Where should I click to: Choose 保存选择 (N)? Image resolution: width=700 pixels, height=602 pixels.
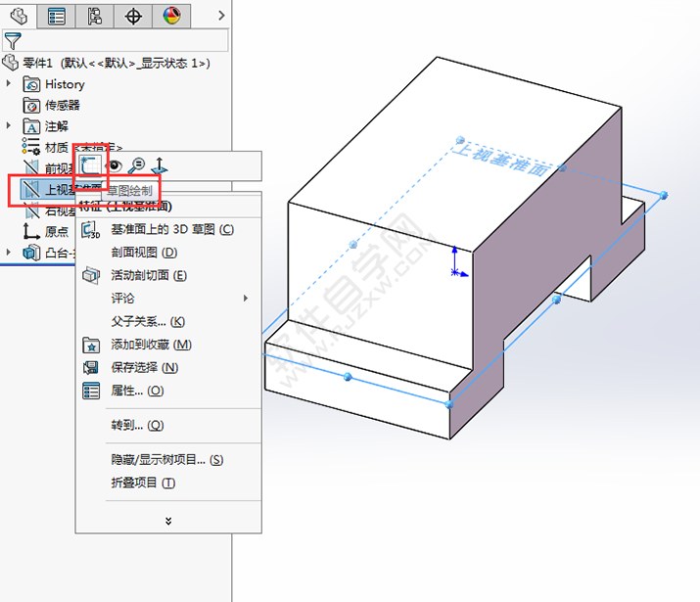[145, 367]
